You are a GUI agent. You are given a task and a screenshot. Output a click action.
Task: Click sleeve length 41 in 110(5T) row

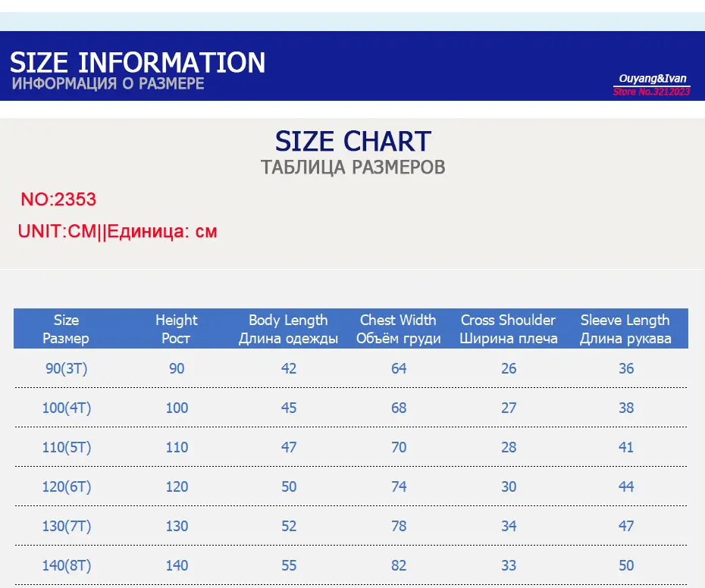pos(626,447)
